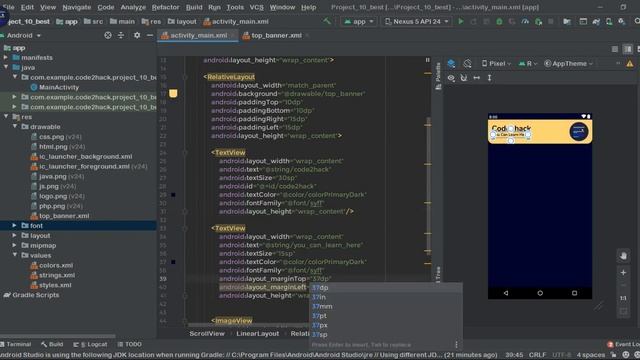Choose 37dp from autocomplete list
This screenshot has width=640, height=360.
(x=386, y=287)
